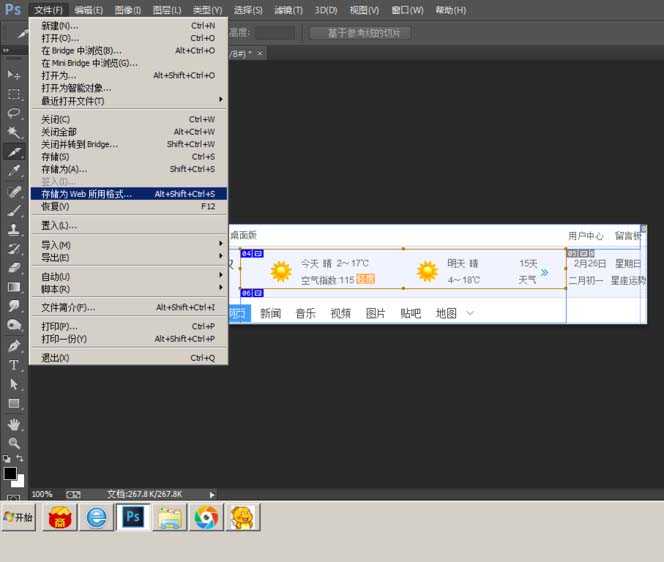This screenshot has height=562, width=664.
Task: Open status bar document info arrow
Action: coord(211,494)
